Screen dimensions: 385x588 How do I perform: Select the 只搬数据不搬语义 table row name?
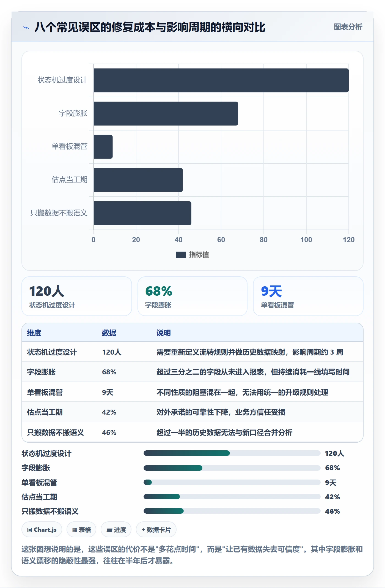click(56, 432)
